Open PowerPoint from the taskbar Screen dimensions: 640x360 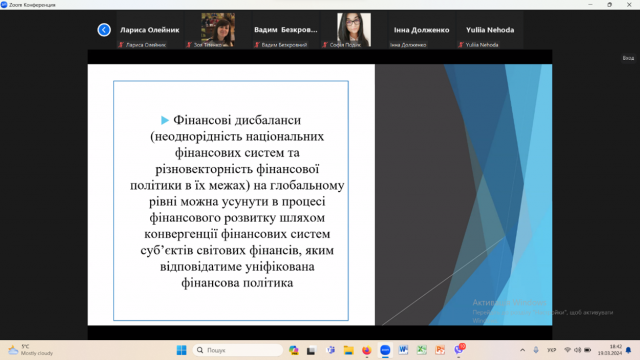440,350
